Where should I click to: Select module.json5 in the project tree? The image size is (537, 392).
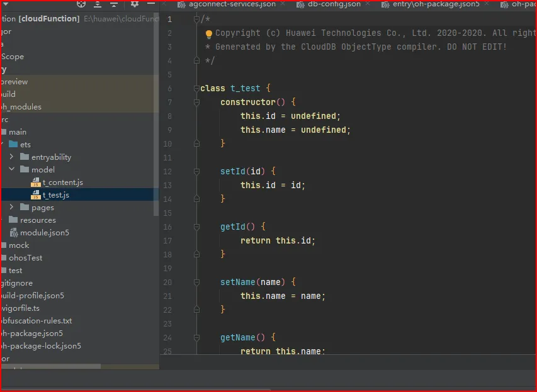tap(45, 233)
